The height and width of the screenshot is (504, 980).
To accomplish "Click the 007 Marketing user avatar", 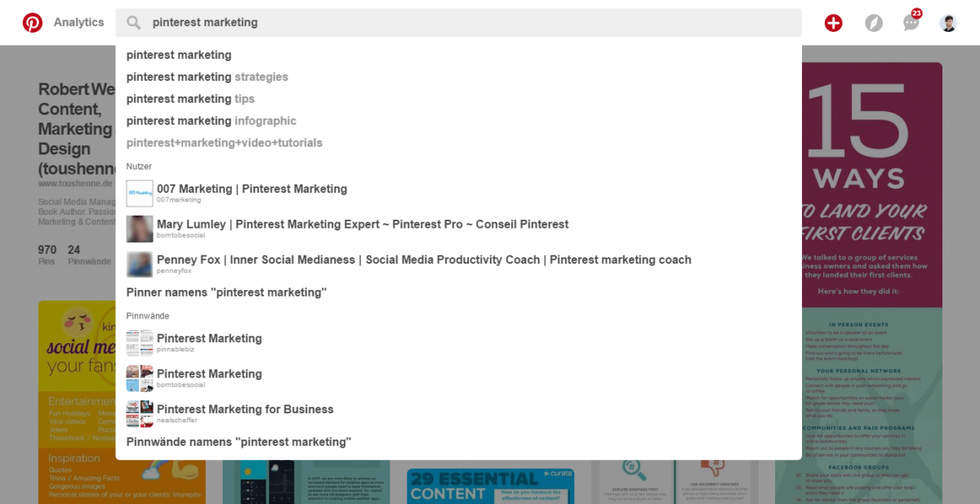I will pyautogui.click(x=140, y=194).
